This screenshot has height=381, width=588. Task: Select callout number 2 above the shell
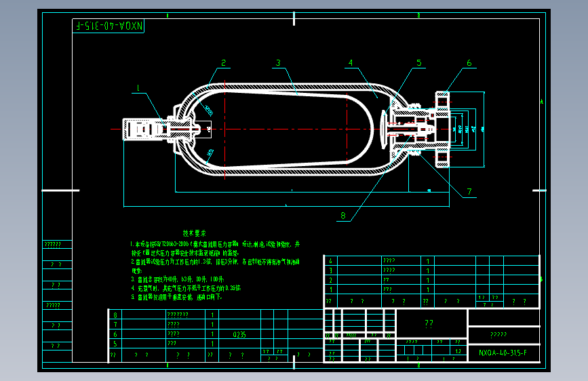tap(224, 63)
